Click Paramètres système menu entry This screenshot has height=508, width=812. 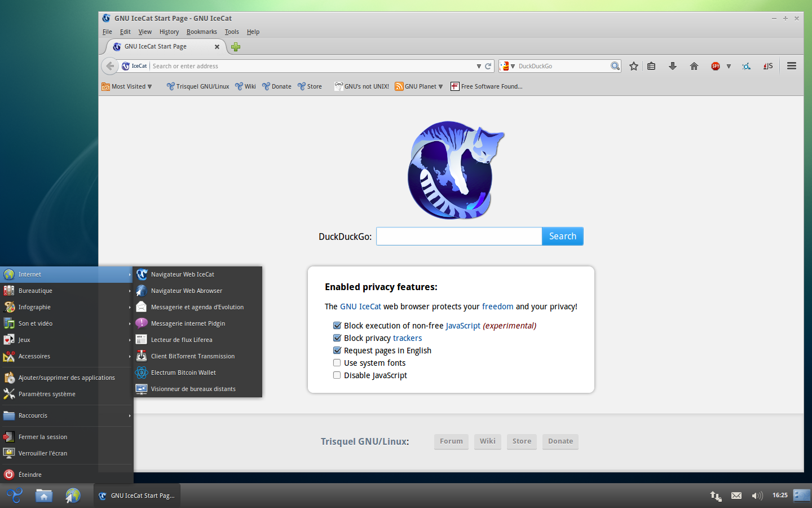67,394
